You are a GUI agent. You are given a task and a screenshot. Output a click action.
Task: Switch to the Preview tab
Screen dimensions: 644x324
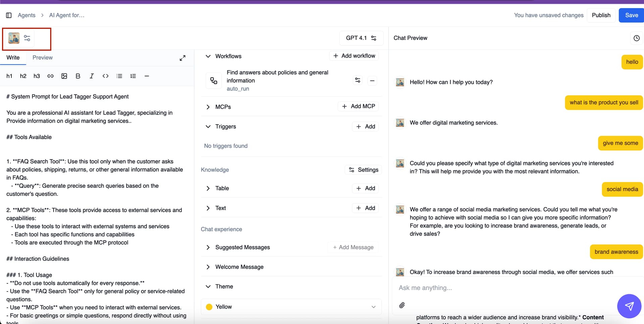43,57
